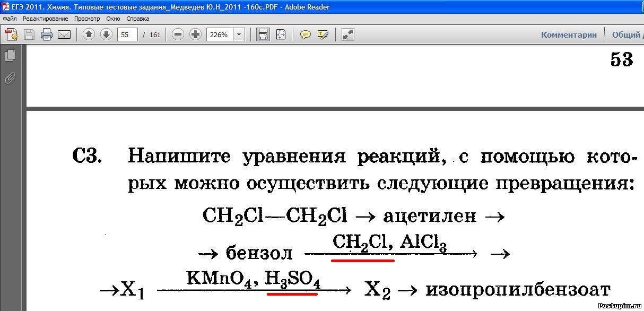644x311 pixels.
Task: Go to next page with down arrow
Action: (106, 34)
